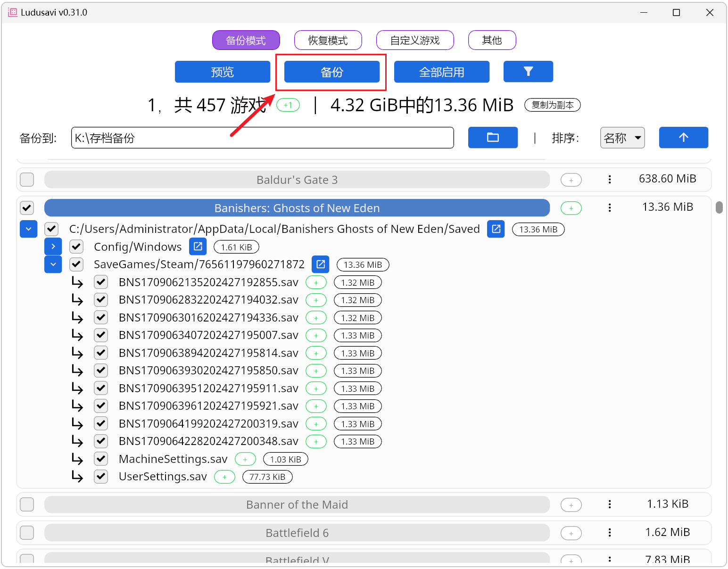The height and width of the screenshot is (569, 728).
Task: Click the plus badge next to BNS1709064228202427200348.sav
Action: click(x=316, y=442)
